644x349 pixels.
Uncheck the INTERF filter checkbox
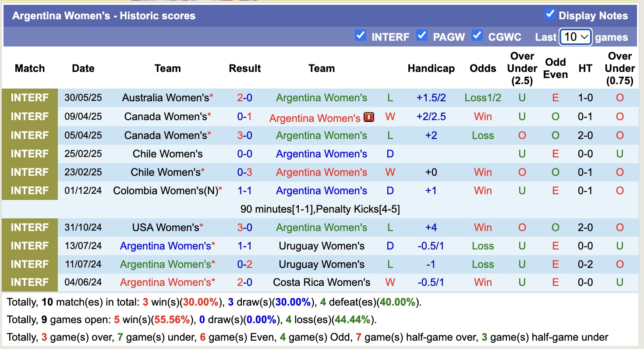tap(360, 35)
